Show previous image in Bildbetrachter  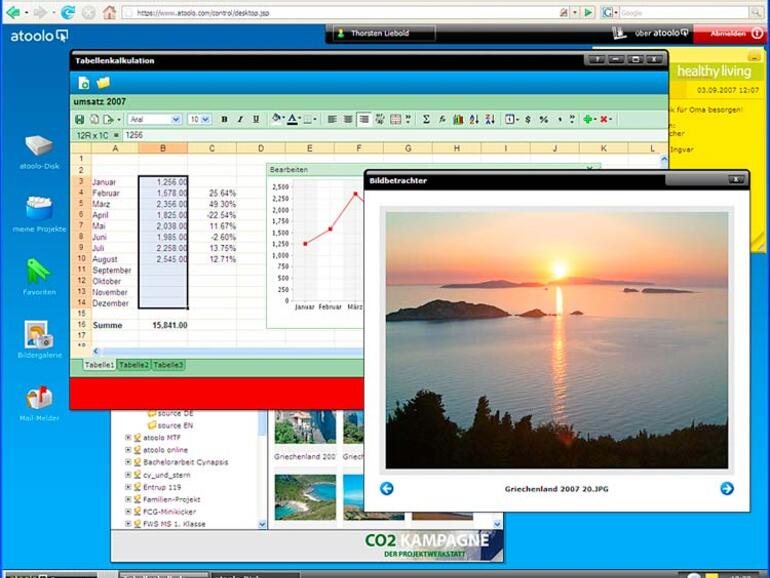coord(387,489)
